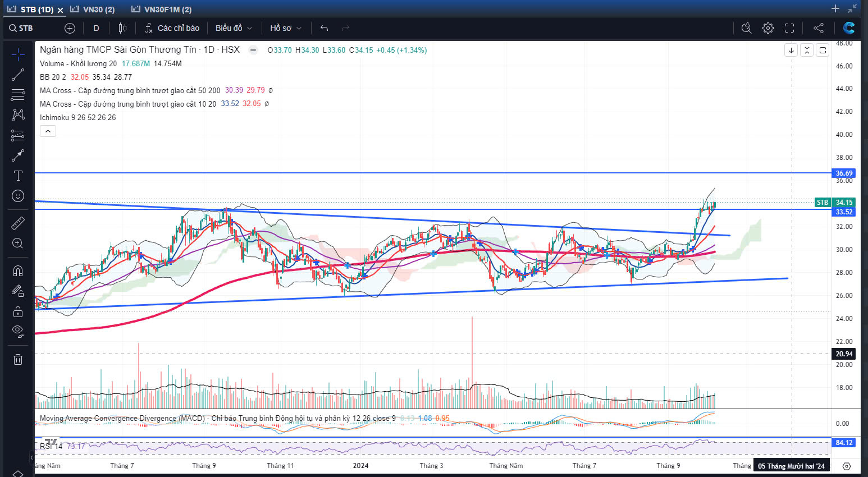
Task: Collapse the indicator legend list
Action: click(48, 131)
